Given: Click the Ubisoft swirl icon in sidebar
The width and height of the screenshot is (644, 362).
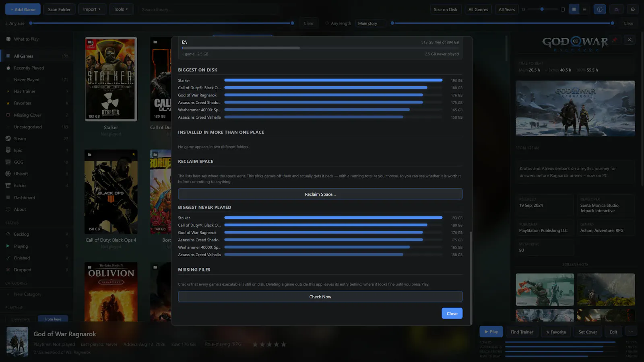Looking at the screenshot, I should coord(8,174).
